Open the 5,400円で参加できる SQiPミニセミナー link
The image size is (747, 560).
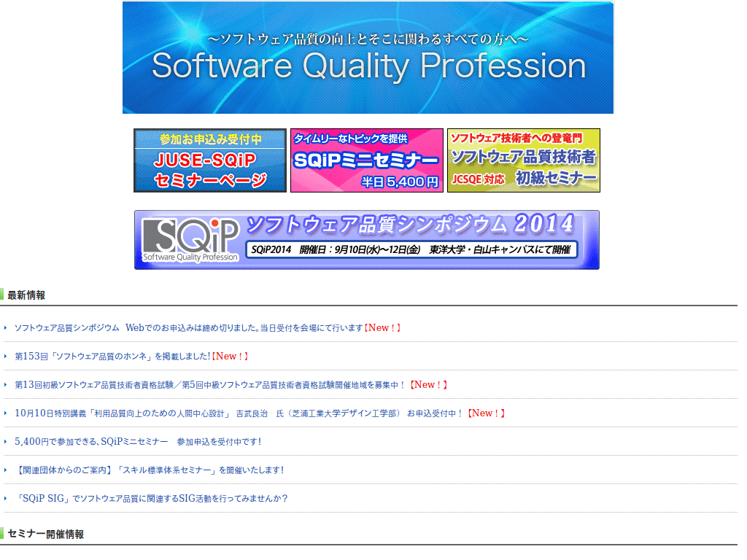pyautogui.click(x=138, y=442)
